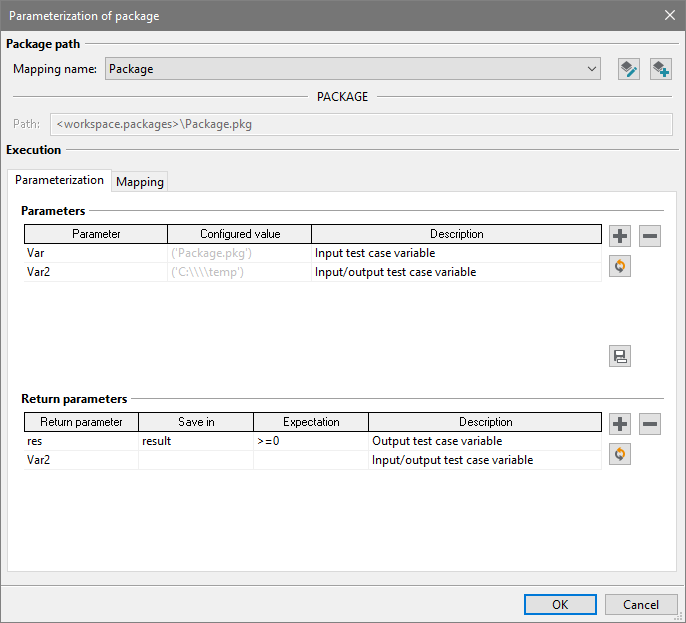Image resolution: width=686 pixels, height=623 pixels.
Task: Click Output test case variable description
Action: pos(485,441)
